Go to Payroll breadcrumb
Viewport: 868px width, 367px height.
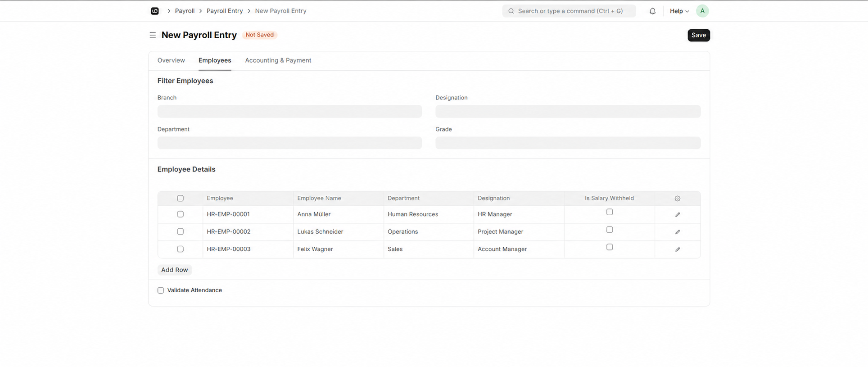[185, 11]
